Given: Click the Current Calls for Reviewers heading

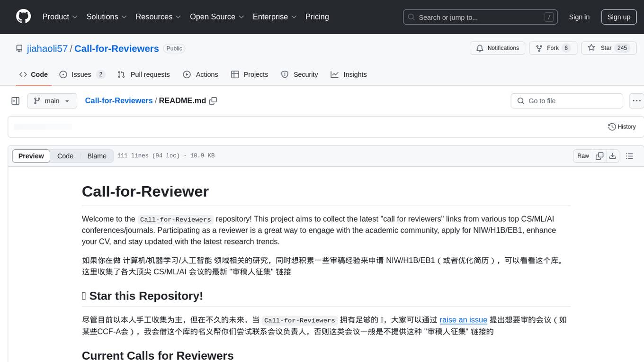Looking at the screenshot, I should [158, 356].
